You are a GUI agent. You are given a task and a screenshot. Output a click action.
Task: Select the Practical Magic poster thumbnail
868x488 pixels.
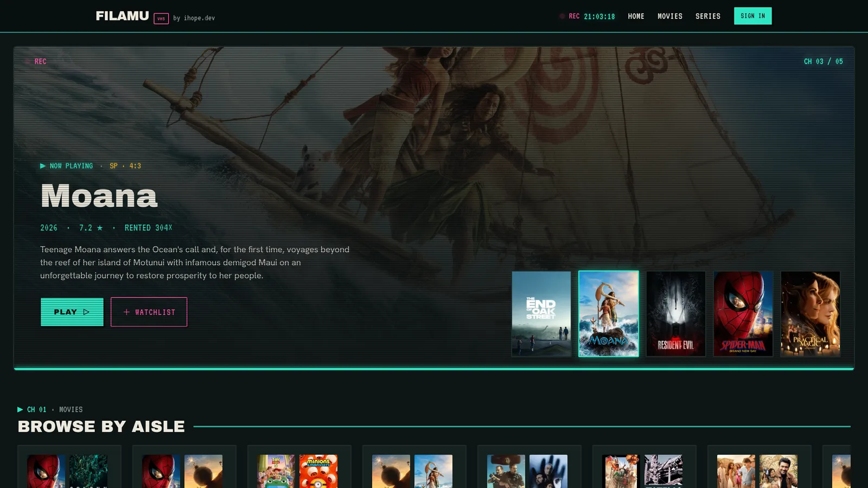pos(810,314)
